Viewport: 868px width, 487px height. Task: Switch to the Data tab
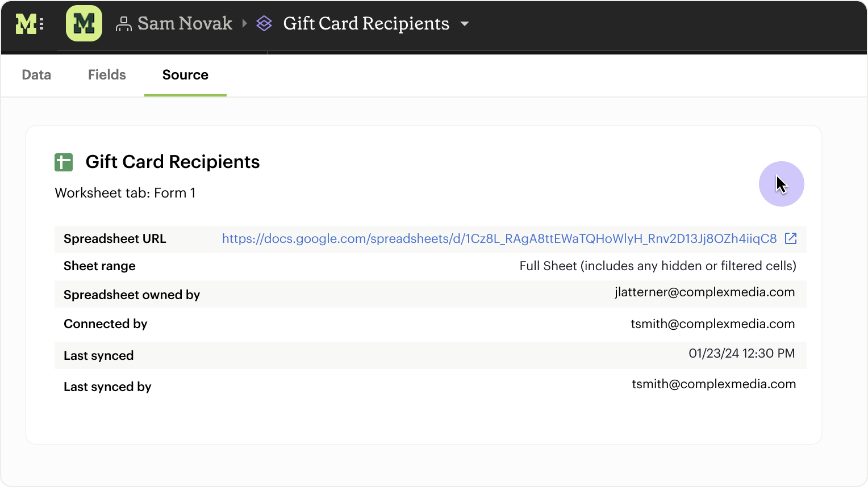[x=36, y=75]
